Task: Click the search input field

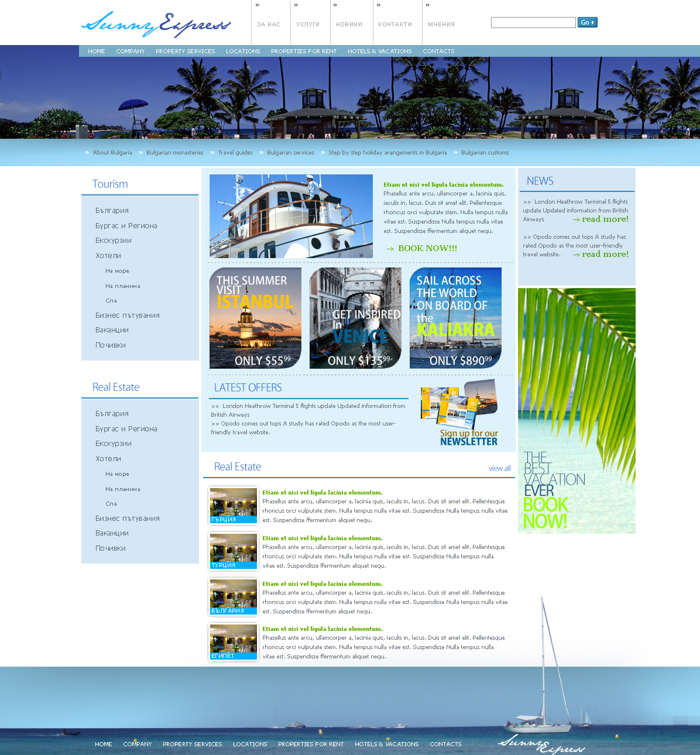Action: pyautogui.click(x=533, y=23)
